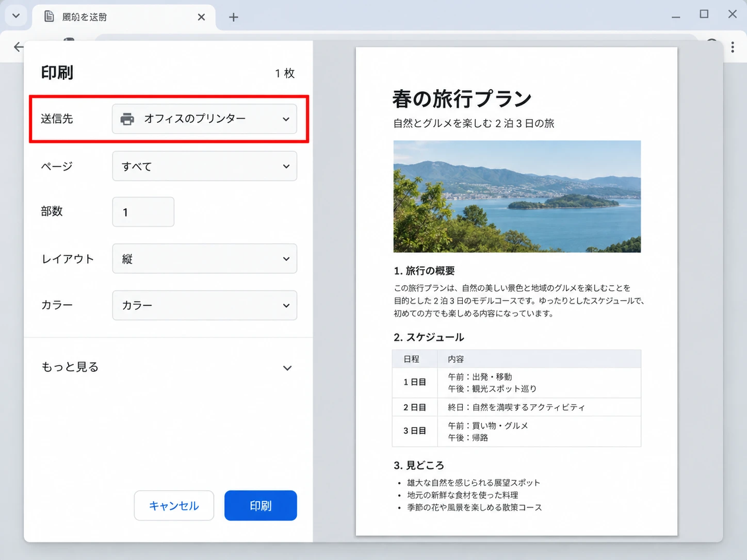
Task: Open the カラー mode dropdown
Action: pos(204,305)
